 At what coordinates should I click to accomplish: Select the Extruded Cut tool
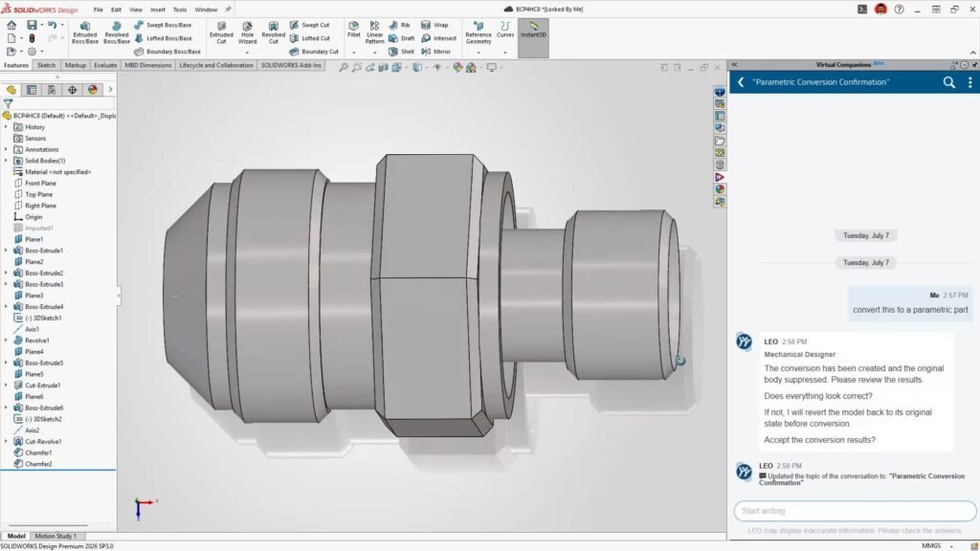(221, 33)
